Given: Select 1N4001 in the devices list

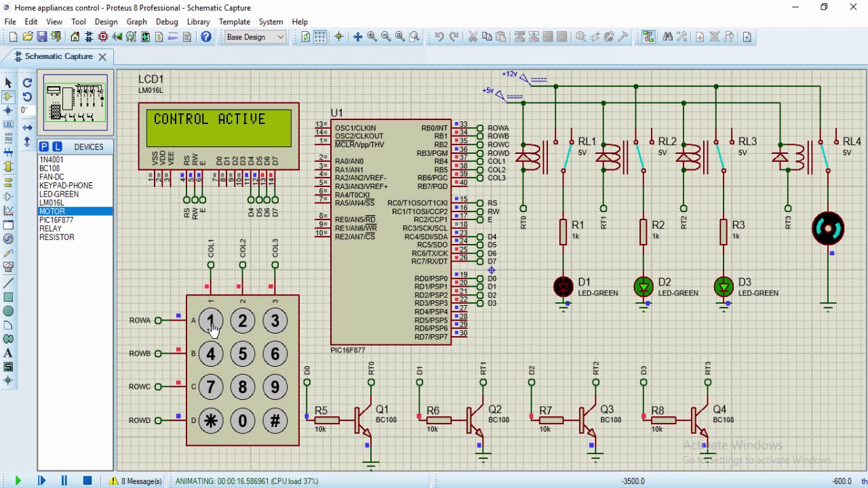Looking at the screenshot, I should (75, 160).
